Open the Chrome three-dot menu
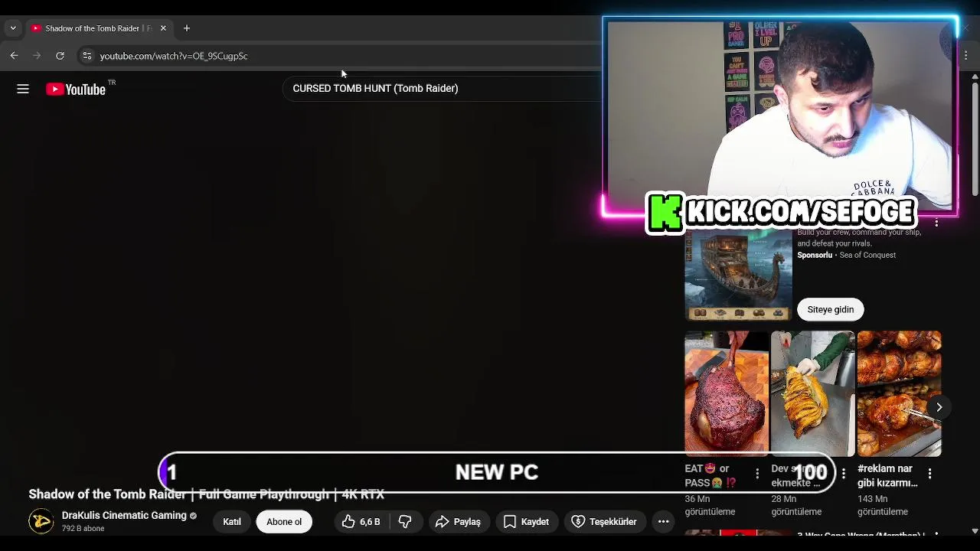 coord(966,56)
